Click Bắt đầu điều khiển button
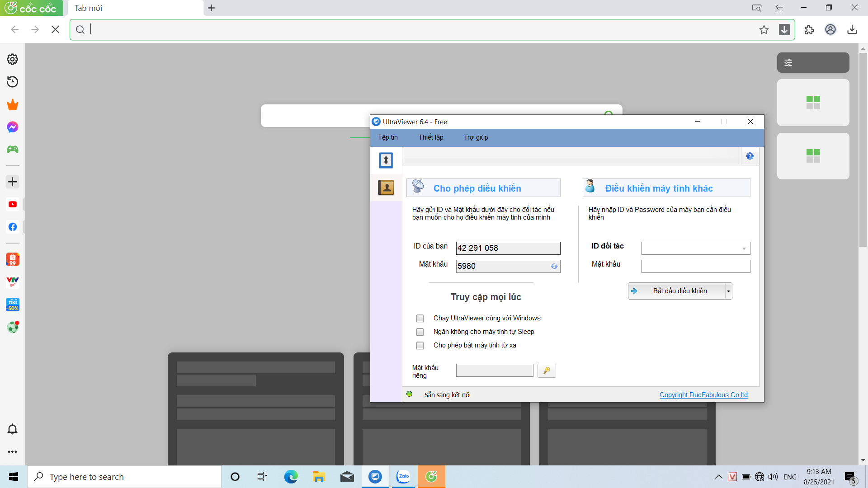This screenshot has width=868, height=488. [677, 291]
